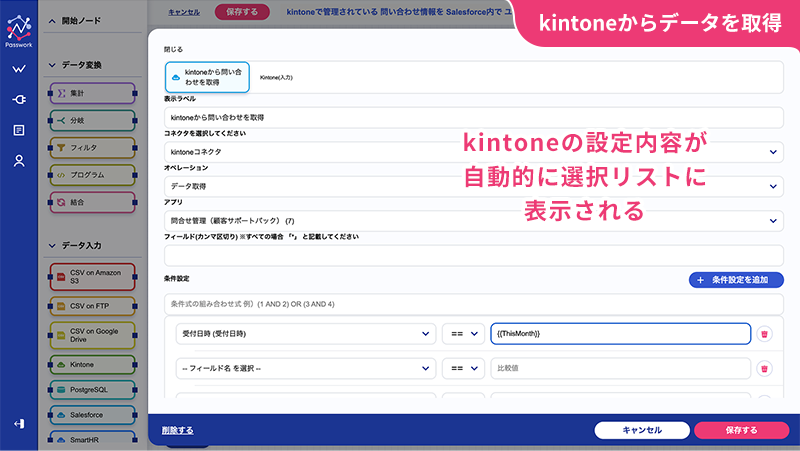Open the document list icon in sidebar
The image size is (800, 451).
point(19,130)
